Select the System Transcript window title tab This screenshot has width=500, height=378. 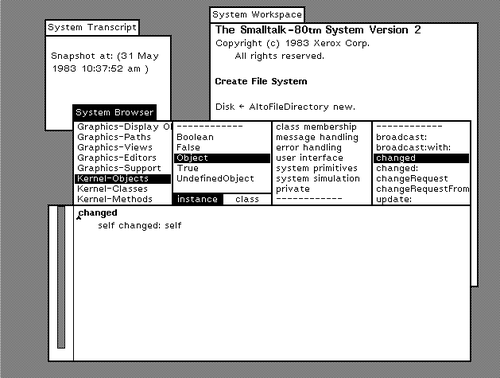click(92, 27)
